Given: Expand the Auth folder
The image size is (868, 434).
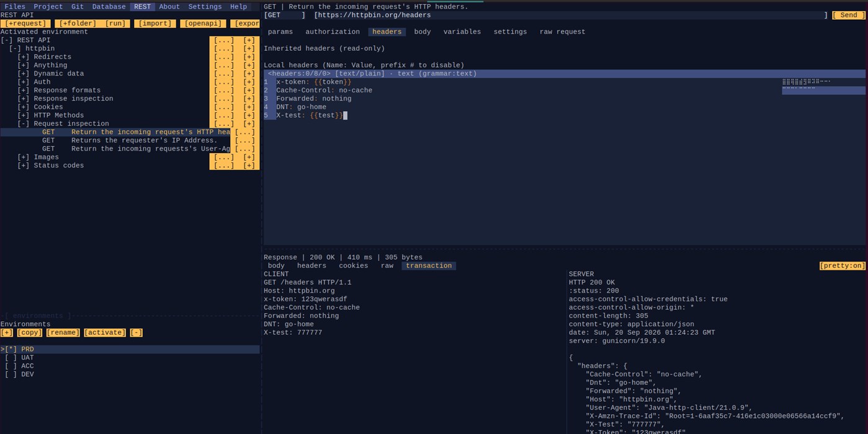Looking at the screenshot, I should point(24,82).
